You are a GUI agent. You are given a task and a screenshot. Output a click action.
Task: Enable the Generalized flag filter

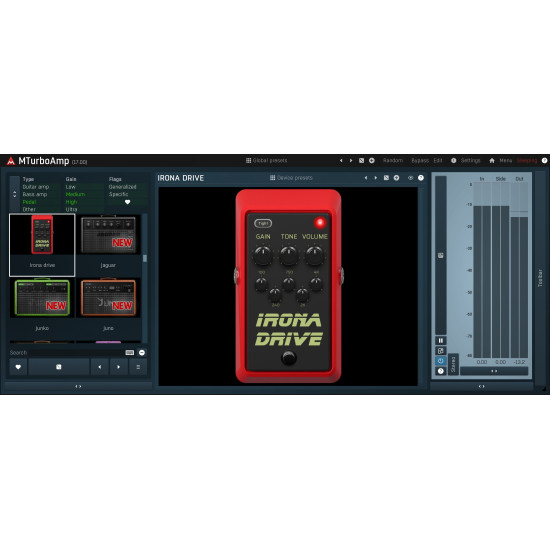122,187
